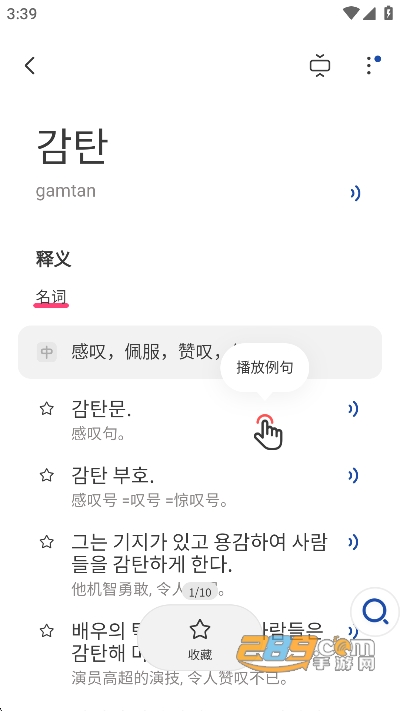Viewport: 400px width, 711px height.
Task: Open the floating search magnifier button
Action: click(375, 612)
